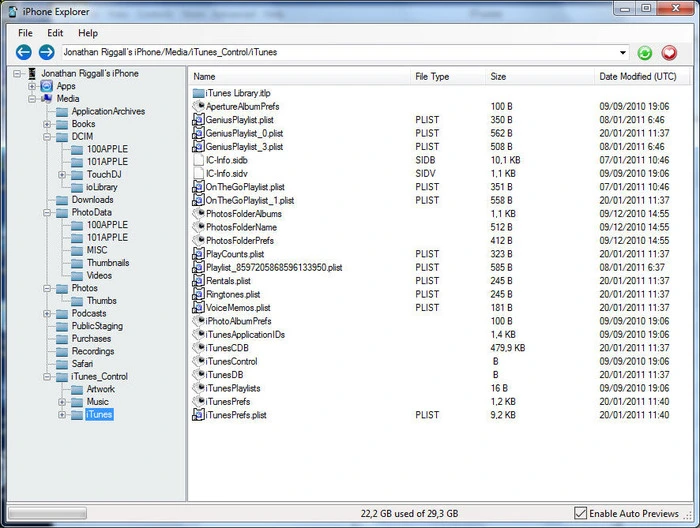The height and width of the screenshot is (528, 700).
Task: Open the address path dropdown arrow
Action: (624, 53)
